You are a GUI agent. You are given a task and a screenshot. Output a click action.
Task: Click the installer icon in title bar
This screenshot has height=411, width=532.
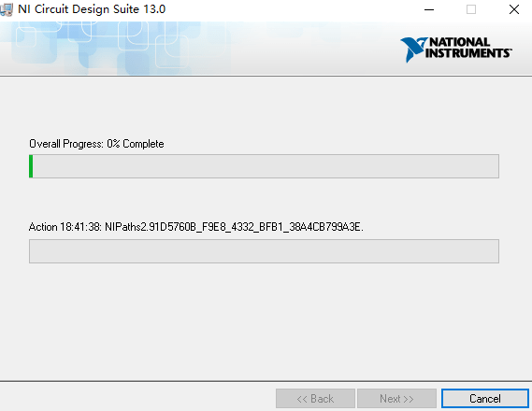point(7,9)
